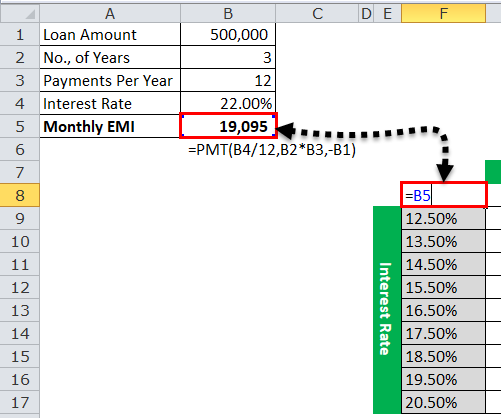Select cell B3 containing 12
This screenshot has height=418, width=501.
[228, 80]
